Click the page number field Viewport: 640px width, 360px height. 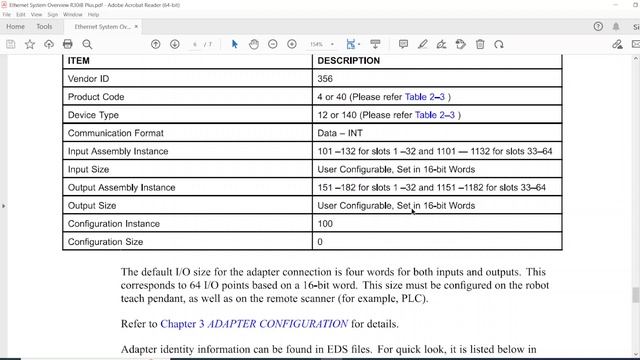(195, 44)
